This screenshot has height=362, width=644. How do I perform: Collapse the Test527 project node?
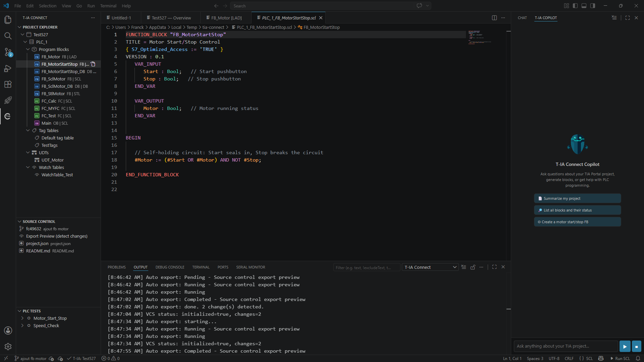22,35
